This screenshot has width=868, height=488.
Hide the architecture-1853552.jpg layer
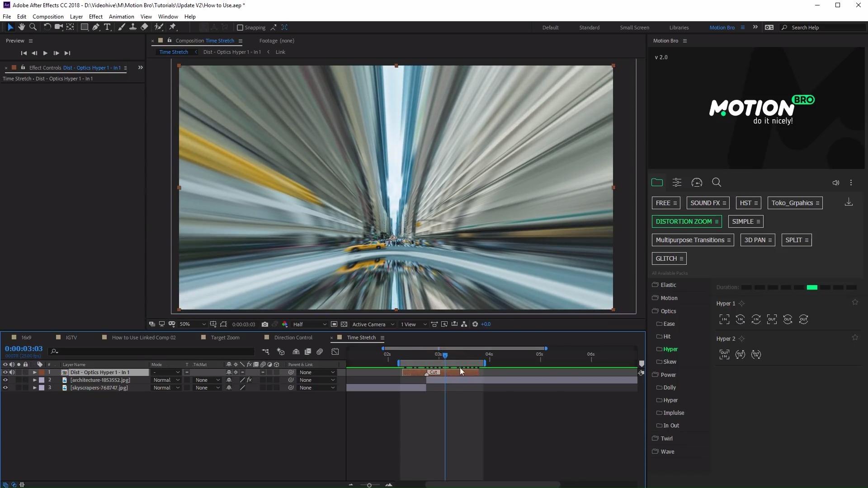coord(5,380)
